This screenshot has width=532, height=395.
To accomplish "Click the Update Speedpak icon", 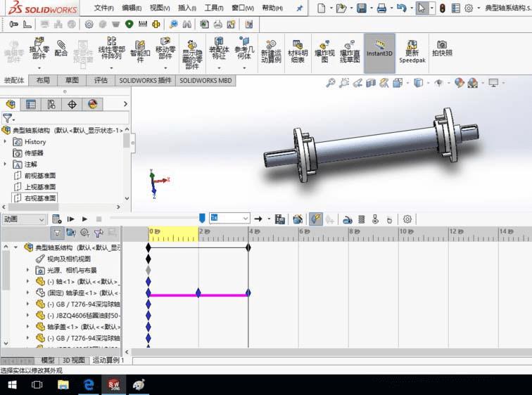I will (412, 48).
